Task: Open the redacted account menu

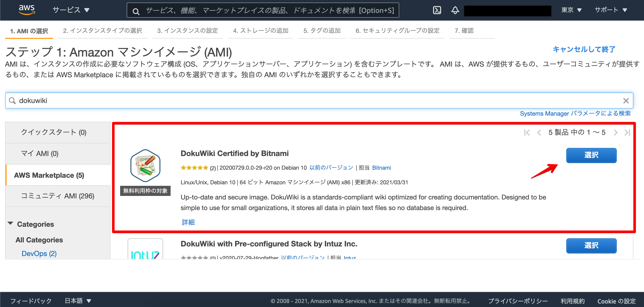Action: point(507,11)
